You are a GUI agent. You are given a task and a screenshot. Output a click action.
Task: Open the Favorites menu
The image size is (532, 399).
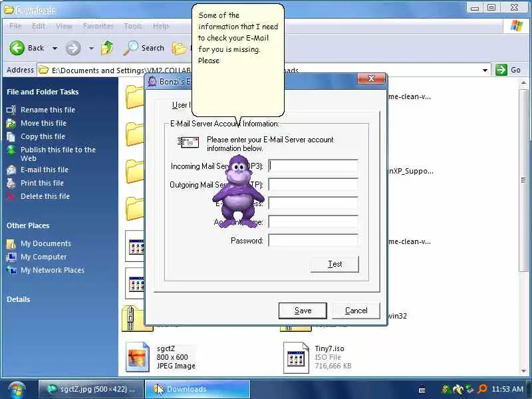coord(98,26)
